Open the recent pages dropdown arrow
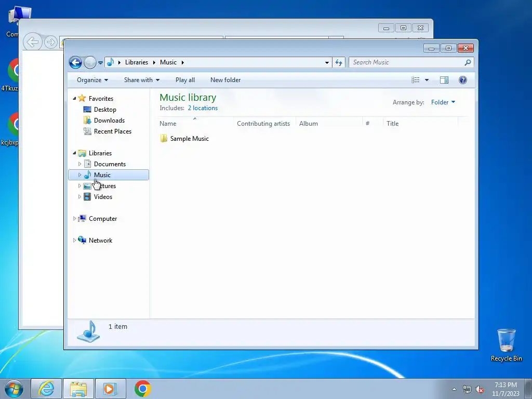The width and height of the screenshot is (532, 399). pos(100,63)
